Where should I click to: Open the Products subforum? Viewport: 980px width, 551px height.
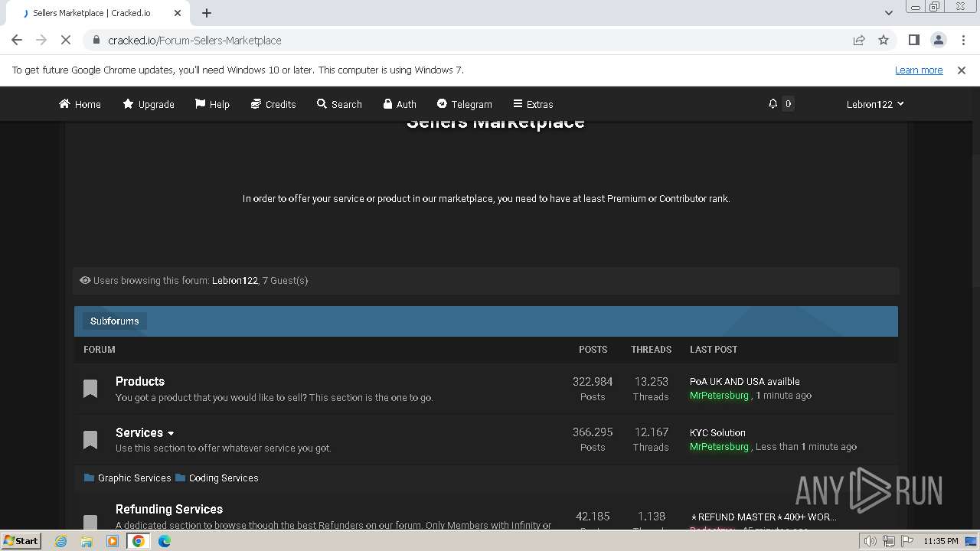140,381
